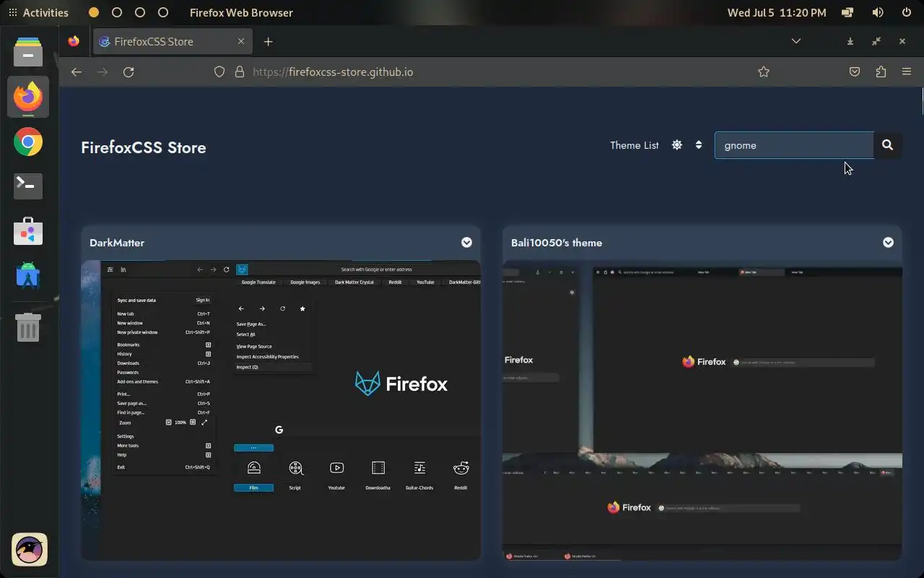Launch Files from the dock

28,51
